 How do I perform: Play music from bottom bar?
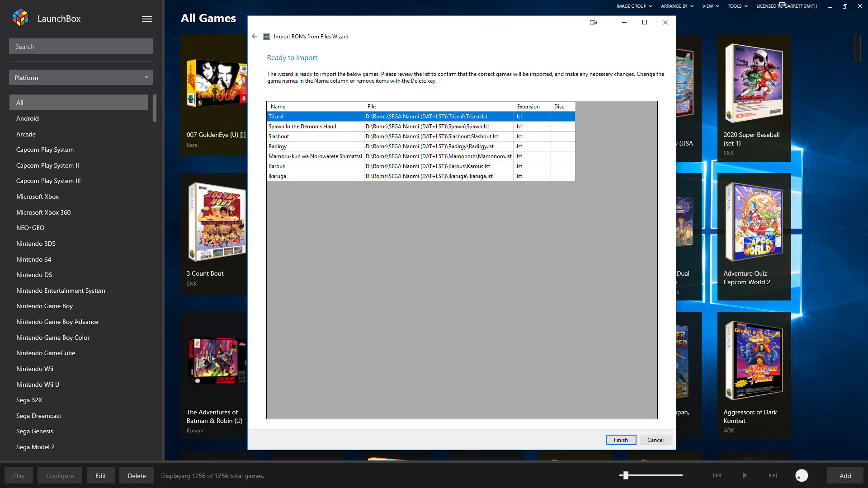click(745, 475)
